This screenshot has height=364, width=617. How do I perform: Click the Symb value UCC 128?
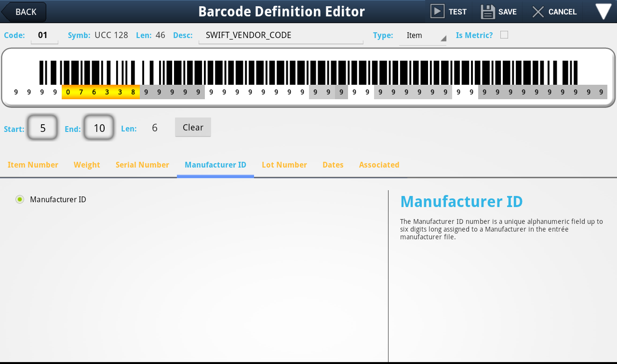[x=111, y=35]
